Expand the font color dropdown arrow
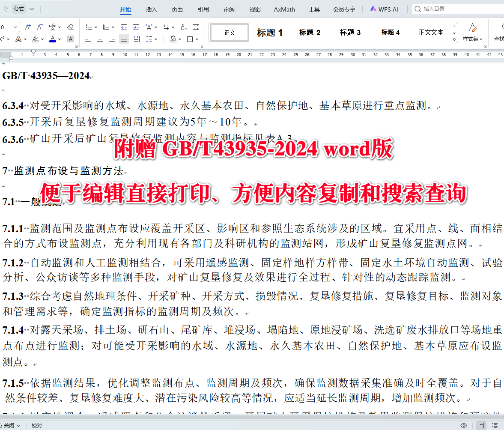 pos(60,39)
